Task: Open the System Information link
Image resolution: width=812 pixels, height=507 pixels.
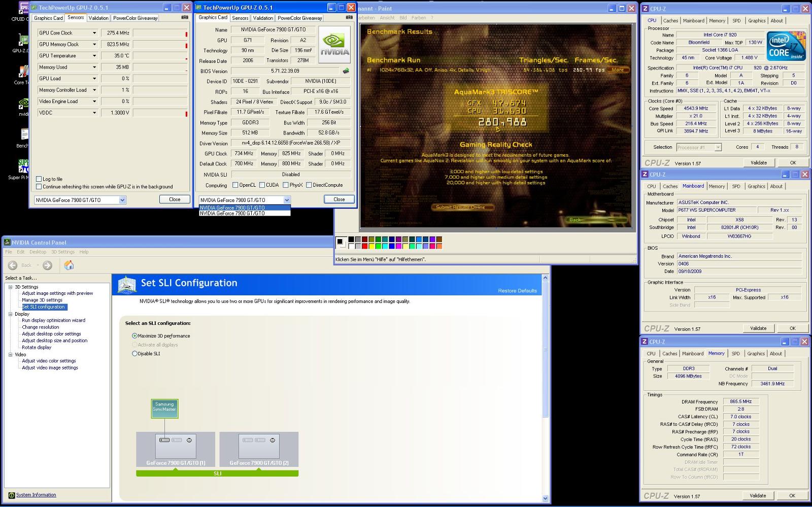Action: click(x=36, y=495)
